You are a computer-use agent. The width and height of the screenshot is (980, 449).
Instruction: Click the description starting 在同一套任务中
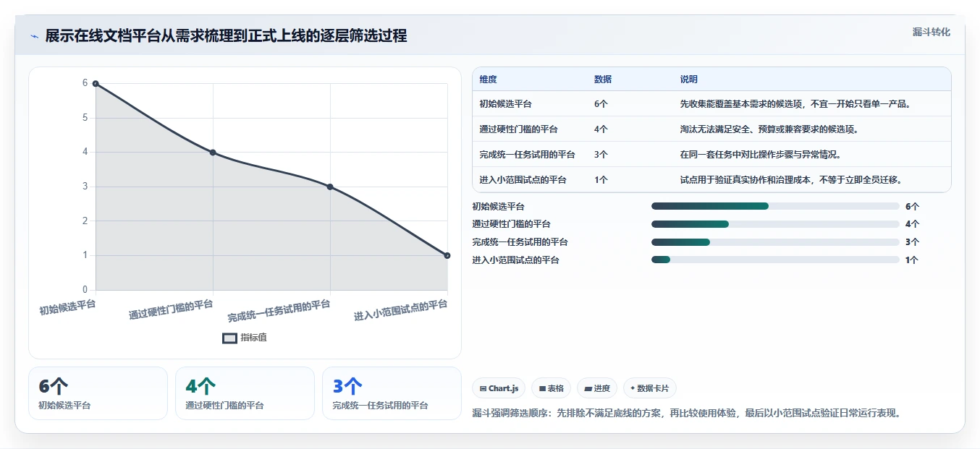[x=760, y=155]
